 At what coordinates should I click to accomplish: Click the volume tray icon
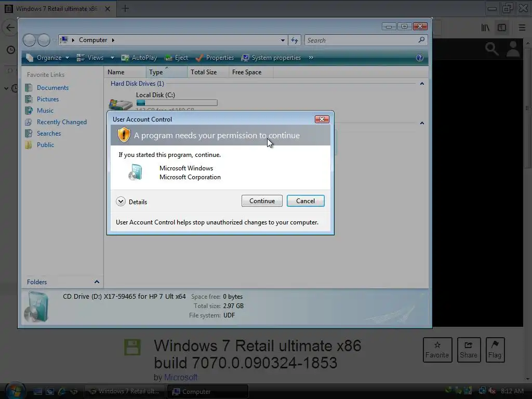pos(491,391)
